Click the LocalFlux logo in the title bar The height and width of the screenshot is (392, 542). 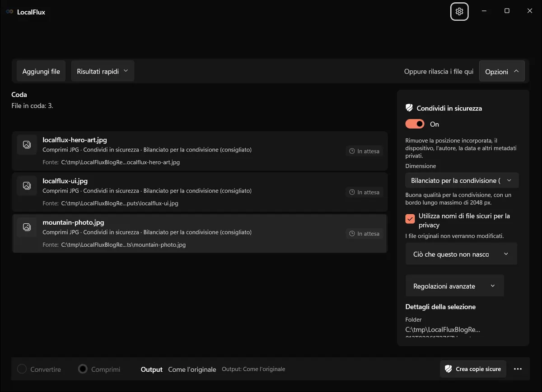[x=9, y=12]
